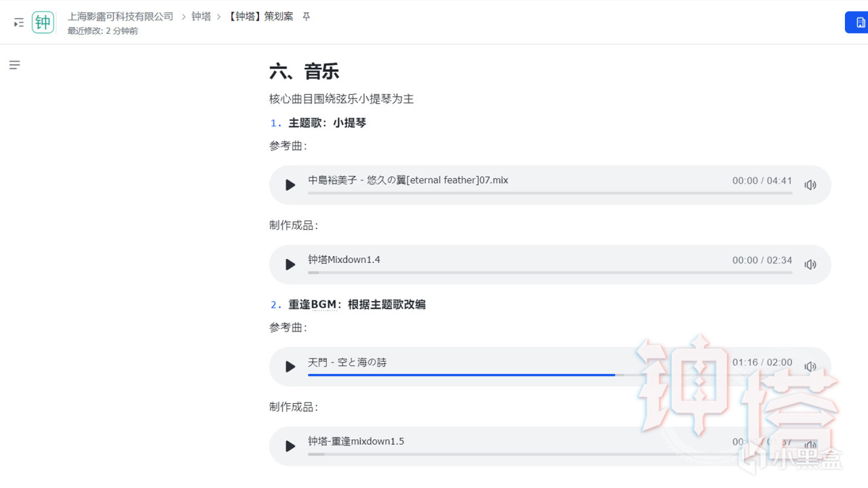Go to the 钟塔 breadcrumb folder
Viewport: 868px width, 488px height.
(201, 16)
